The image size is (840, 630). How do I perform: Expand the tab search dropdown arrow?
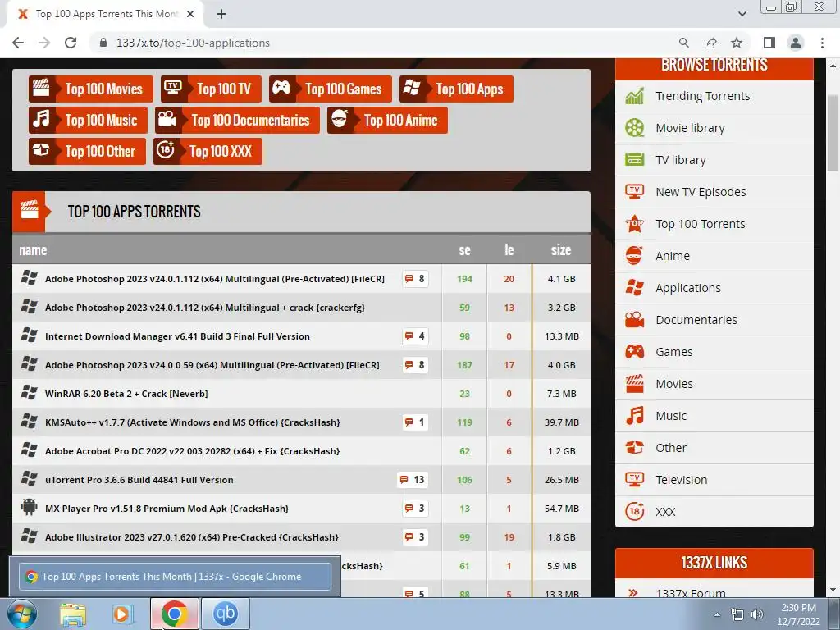[742, 14]
